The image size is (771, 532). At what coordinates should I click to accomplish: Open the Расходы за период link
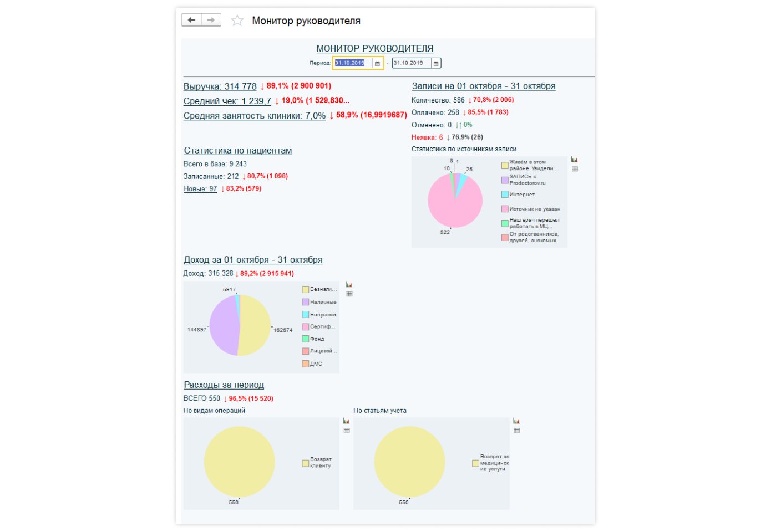coord(224,385)
